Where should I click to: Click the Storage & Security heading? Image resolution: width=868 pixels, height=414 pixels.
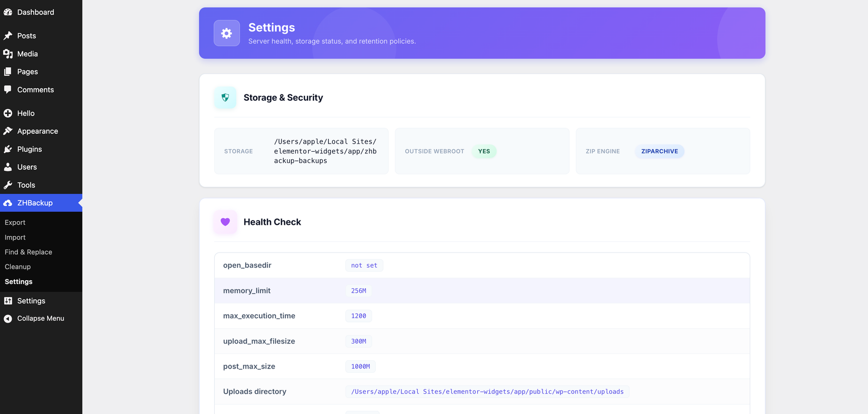[283, 98]
